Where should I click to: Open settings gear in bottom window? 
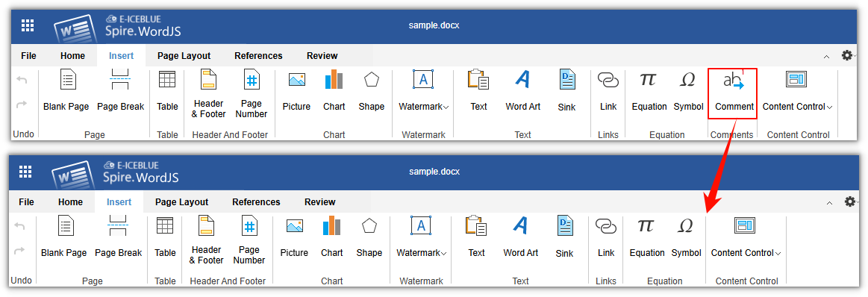point(850,202)
